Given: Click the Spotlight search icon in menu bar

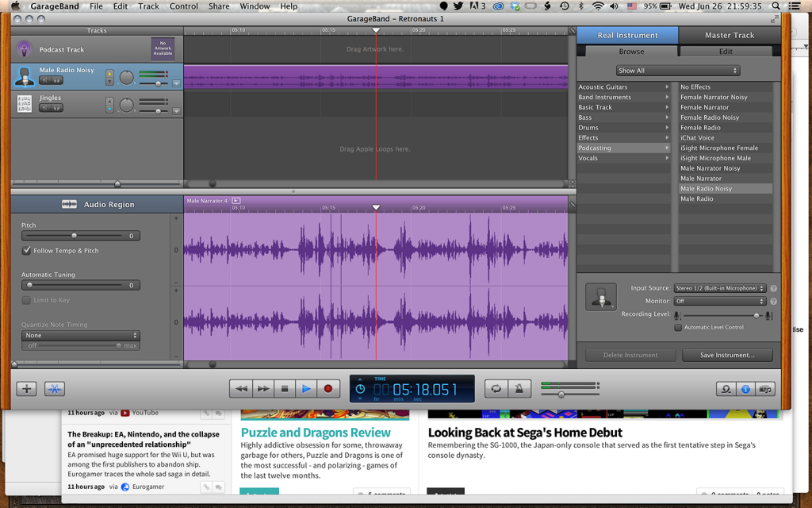Looking at the screenshot, I should click(776, 6).
